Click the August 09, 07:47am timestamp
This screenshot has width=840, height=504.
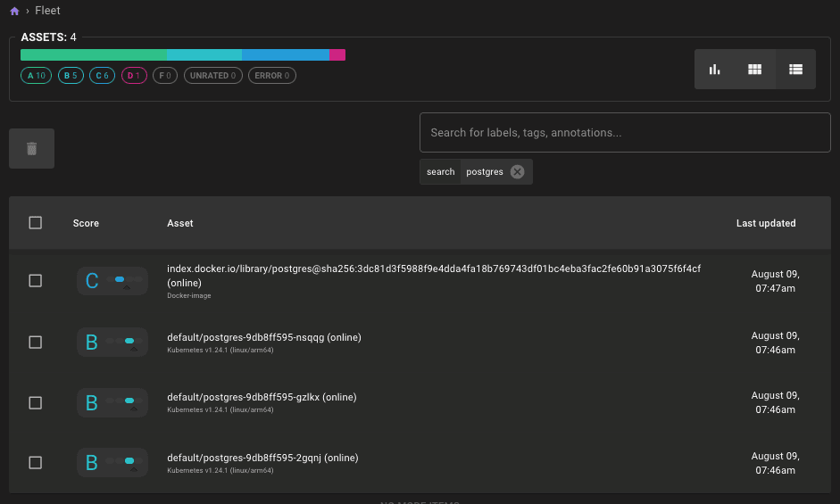pos(775,281)
